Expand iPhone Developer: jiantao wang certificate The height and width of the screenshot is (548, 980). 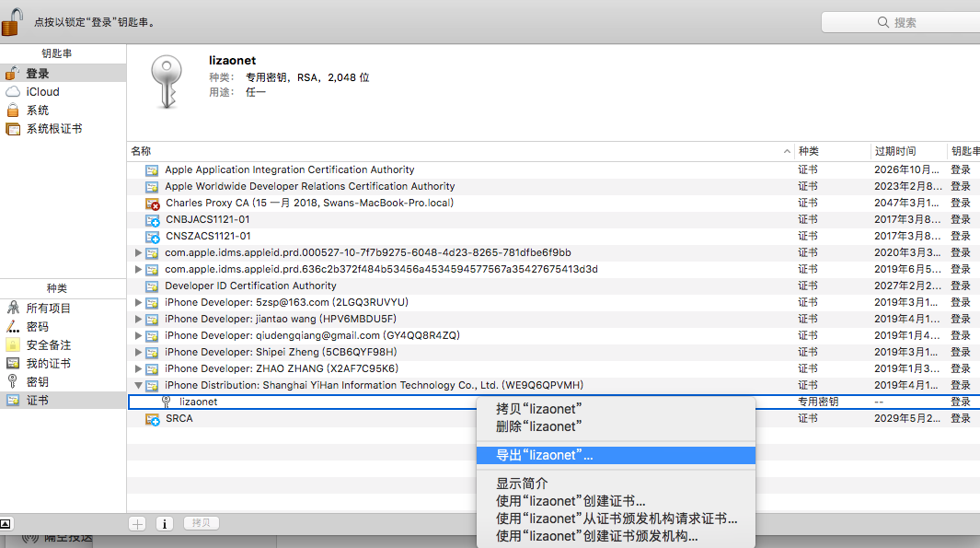point(139,319)
